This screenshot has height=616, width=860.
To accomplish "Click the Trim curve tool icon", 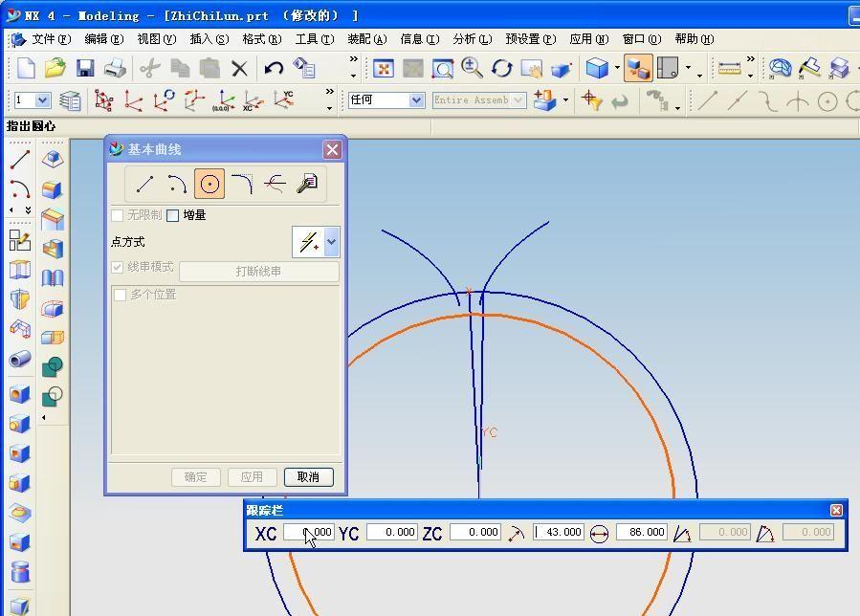I will 275,184.
